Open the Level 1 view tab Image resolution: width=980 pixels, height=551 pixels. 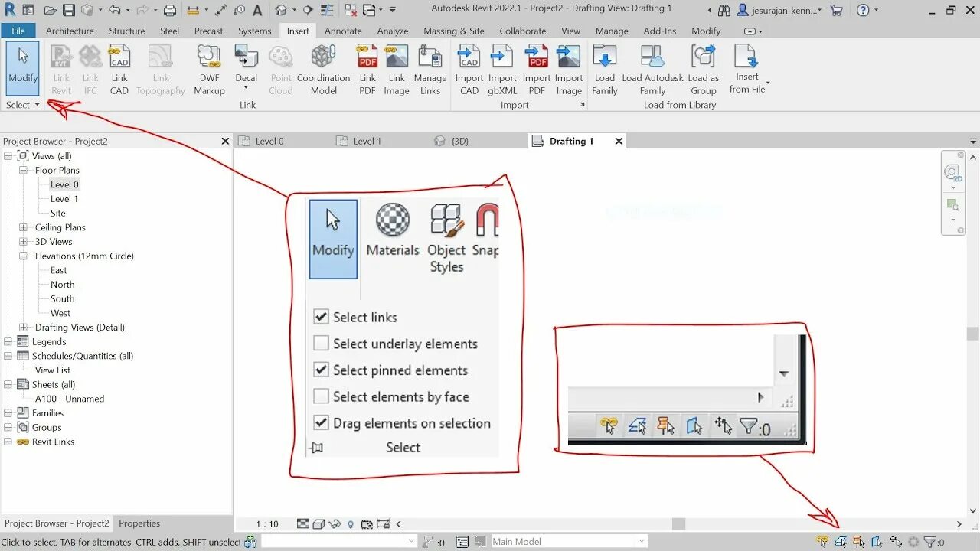pyautogui.click(x=367, y=141)
